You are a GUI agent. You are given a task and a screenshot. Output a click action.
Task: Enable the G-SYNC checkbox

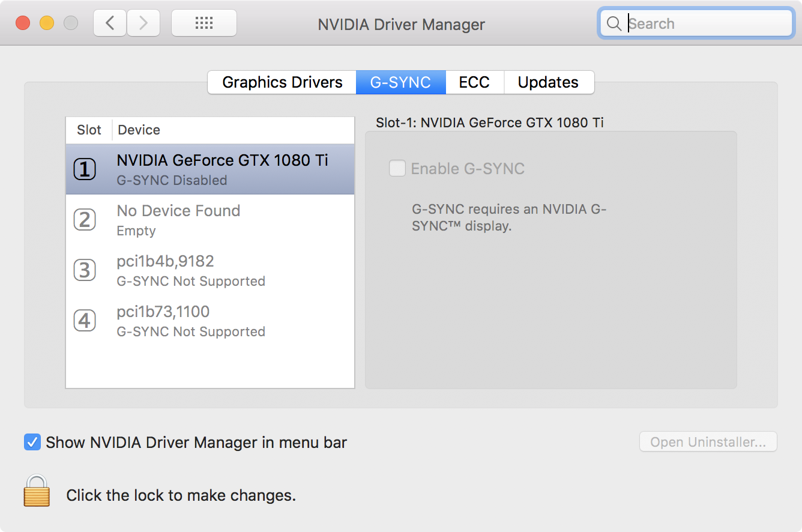pos(397,169)
